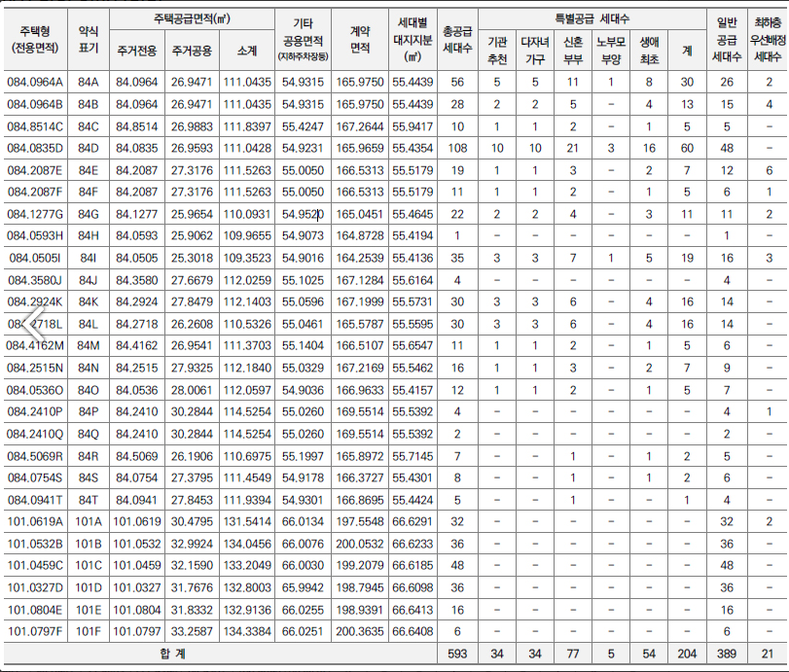Click the 084.2410Q housing type
Viewport: 789px width, 672px height.
(35, 434)
